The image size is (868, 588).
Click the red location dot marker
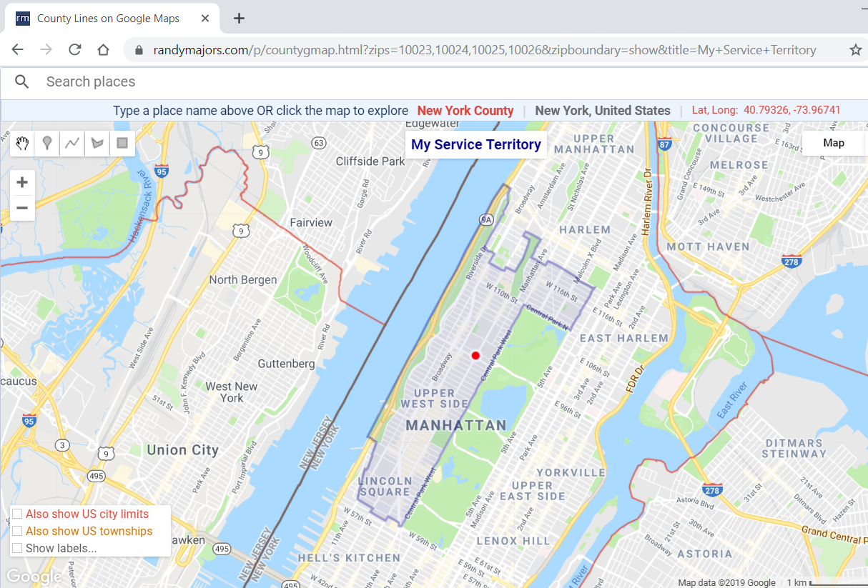click(x=475, y=355)
